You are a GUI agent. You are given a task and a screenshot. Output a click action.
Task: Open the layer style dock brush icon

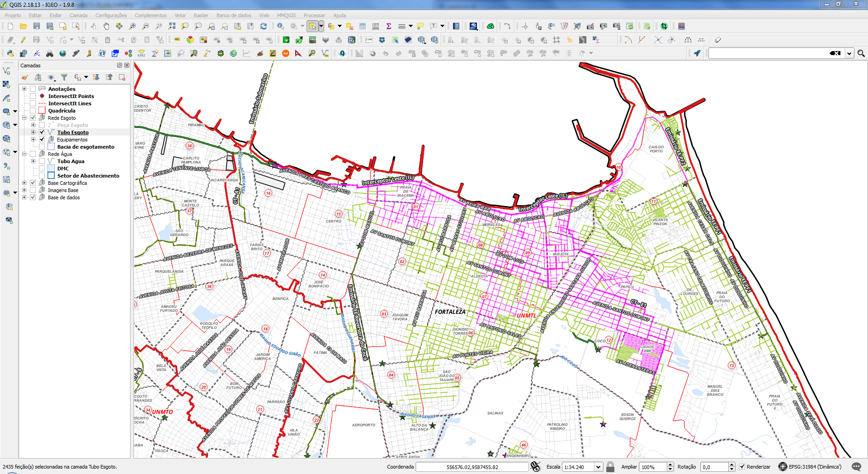pyautogui.click(x=25, y=77)
